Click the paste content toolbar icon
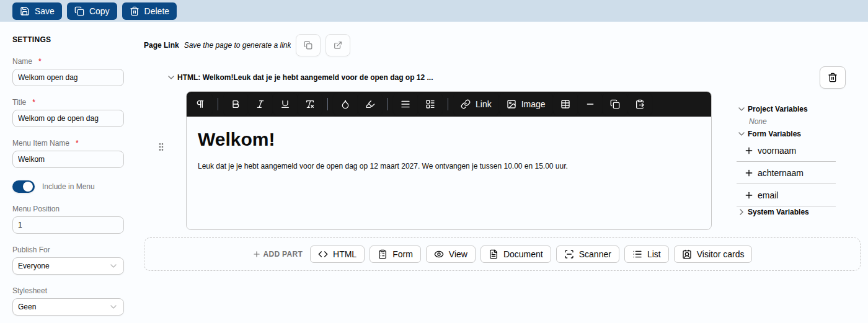Image resolution: width=868 pixels, height=323 pixels. (x=640, y=104)
